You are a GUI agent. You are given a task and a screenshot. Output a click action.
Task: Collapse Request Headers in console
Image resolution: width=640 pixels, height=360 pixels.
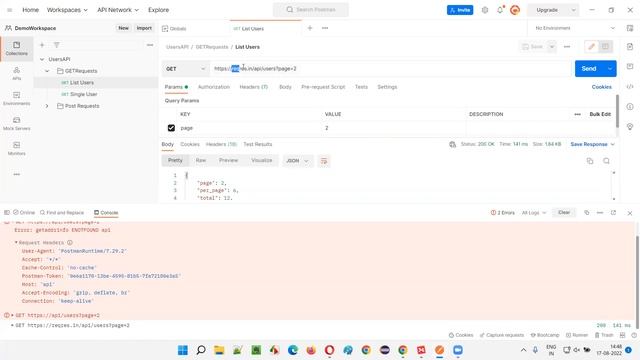16,242
